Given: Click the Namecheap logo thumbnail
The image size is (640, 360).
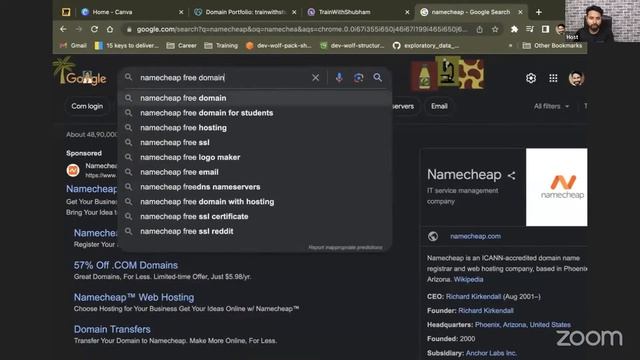Looking at the screenshot, I should (x=557, y=187).
